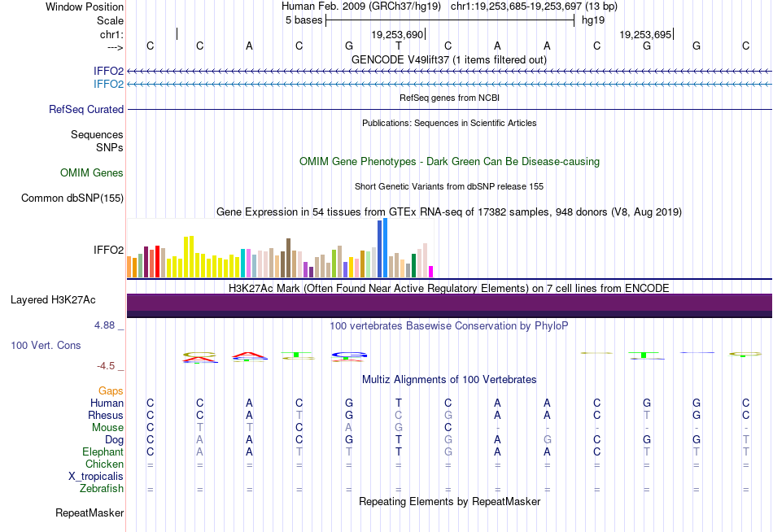773x532 pixels.
Task: Click the OMIM Genes label
Action: [92, 172]
